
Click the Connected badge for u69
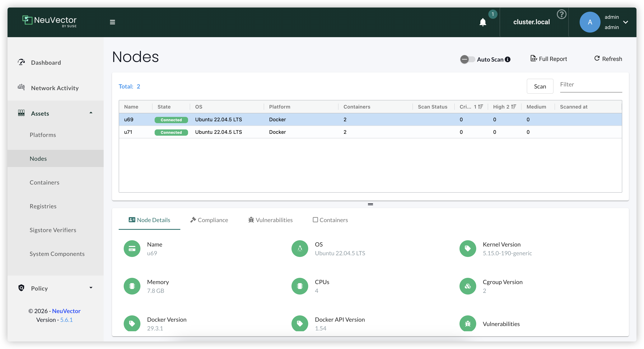pos(171,120)
